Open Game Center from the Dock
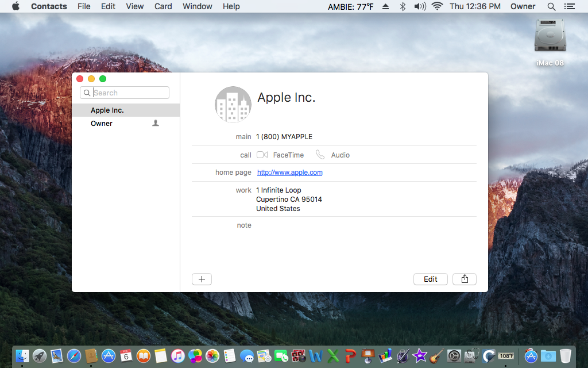This screenshot has width=588, height=368. point(195,355)
